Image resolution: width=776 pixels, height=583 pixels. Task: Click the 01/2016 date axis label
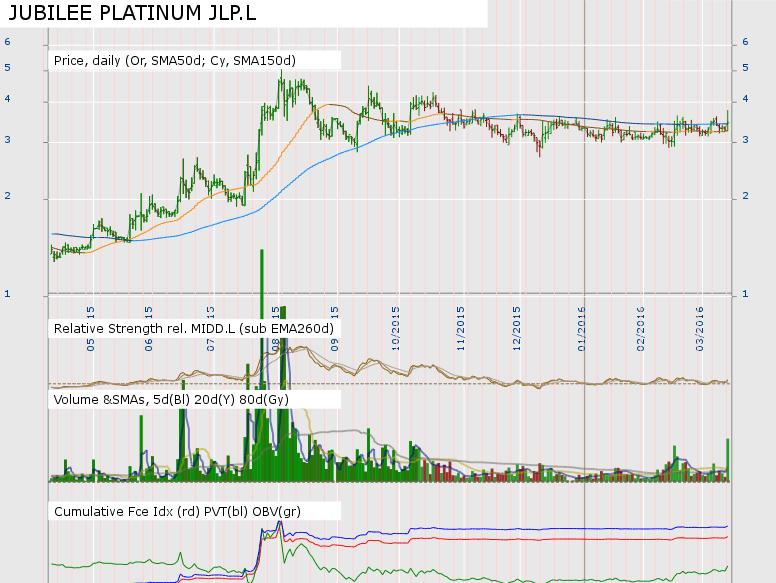click(x=582, y=329)
